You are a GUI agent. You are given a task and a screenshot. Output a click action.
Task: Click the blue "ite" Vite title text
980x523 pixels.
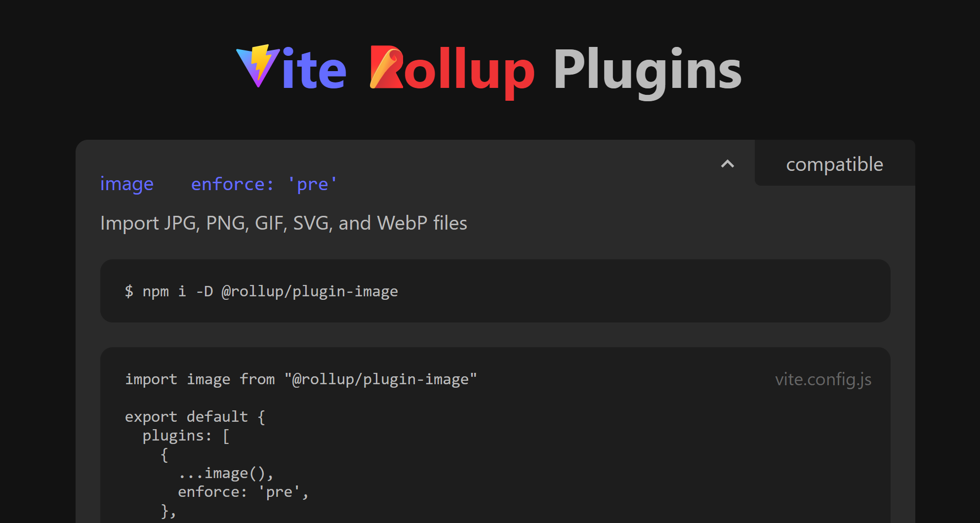[314, 70]
